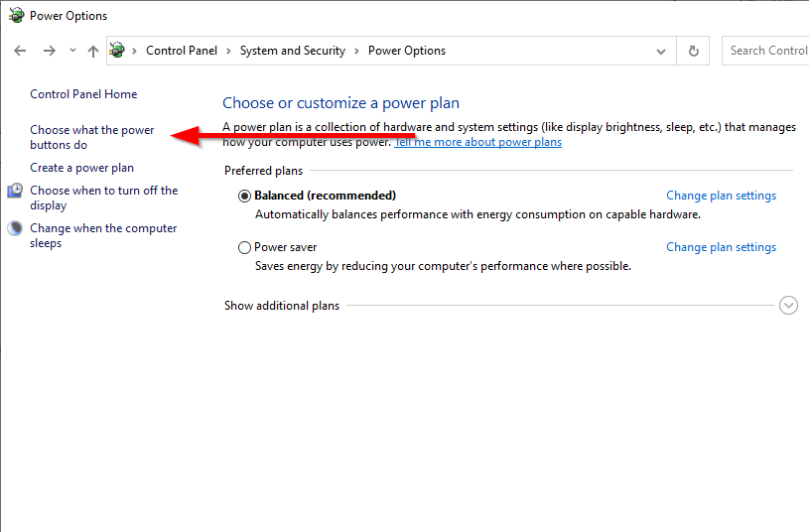The height and width of the screenshot is (532, 809).
Task: Click the Up one level arrow
Action: (x=93, y=51)
